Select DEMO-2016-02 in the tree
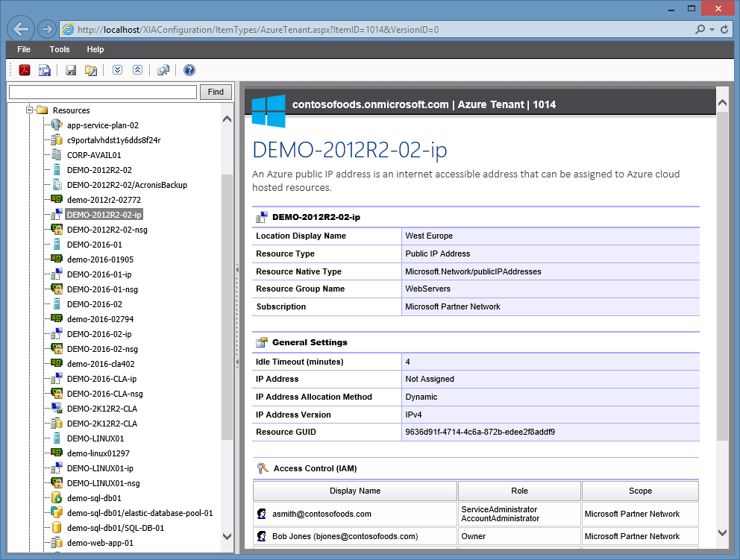This screenshot has height=560, width=740. click(95, 304)
